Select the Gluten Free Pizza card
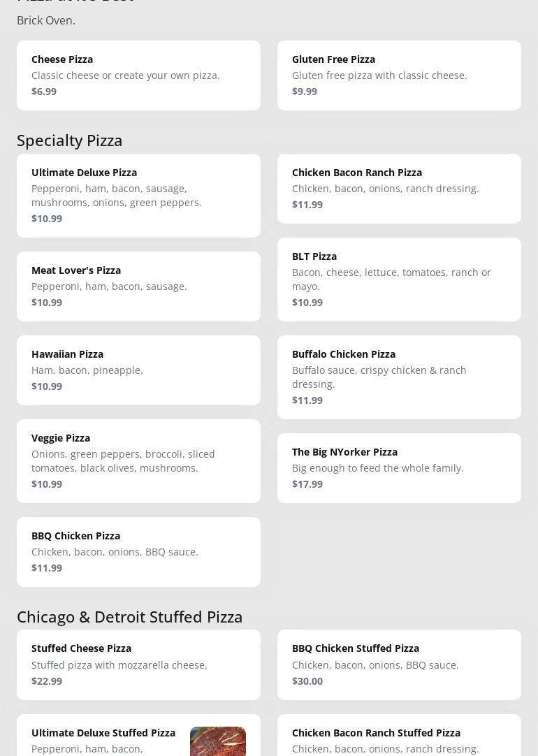This screenshot has width=538, height=756. click(x=399, y=75)
